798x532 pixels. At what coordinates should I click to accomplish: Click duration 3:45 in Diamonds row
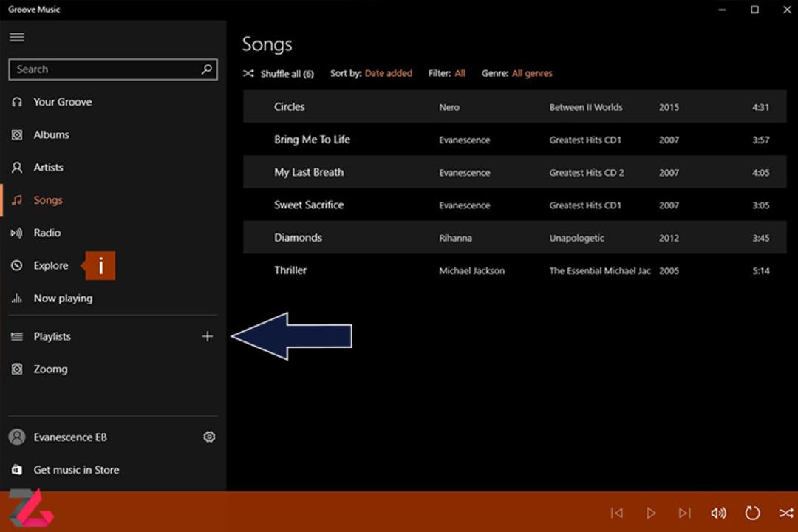(761, 238)
